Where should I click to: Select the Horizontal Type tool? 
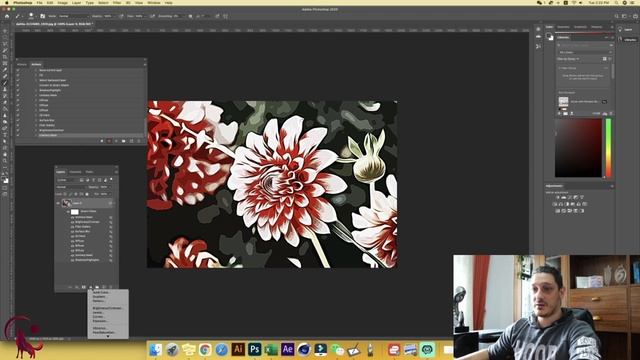5,135
